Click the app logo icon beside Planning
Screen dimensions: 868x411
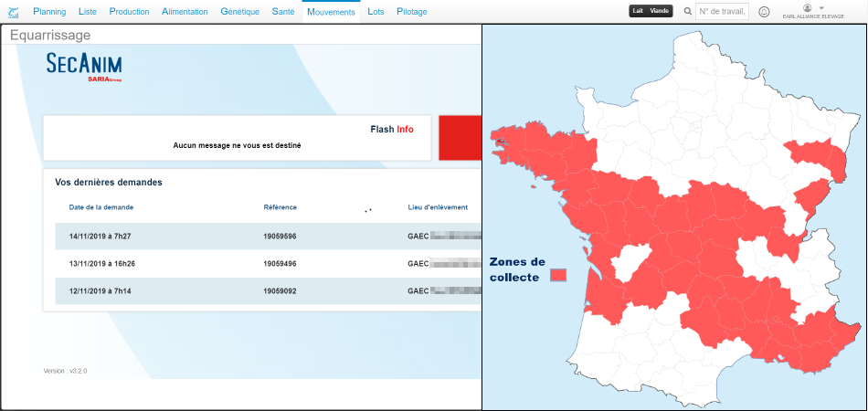pos(14,12)
